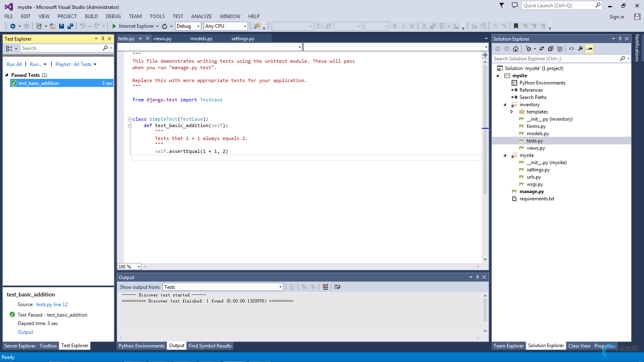This screenshot has height=362, width=644.
Task: Select urls.py in Solution Explorer
Action: (534, 177)
